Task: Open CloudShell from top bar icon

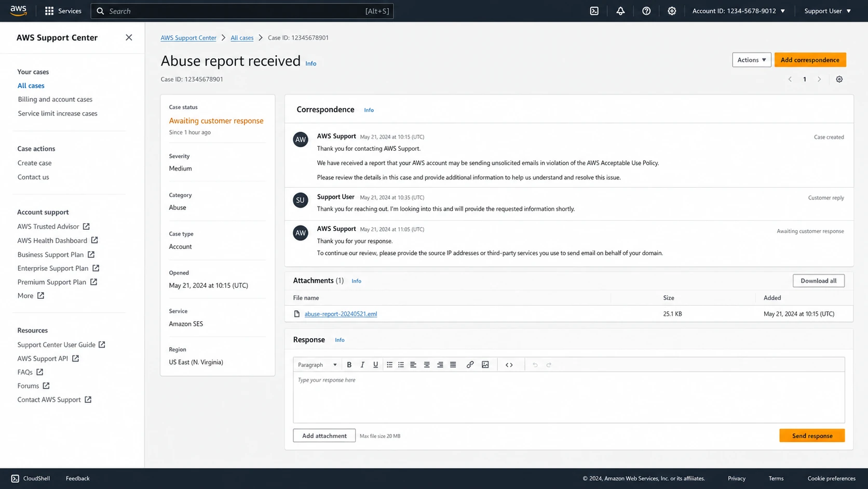Action: (x=594, y=11)
